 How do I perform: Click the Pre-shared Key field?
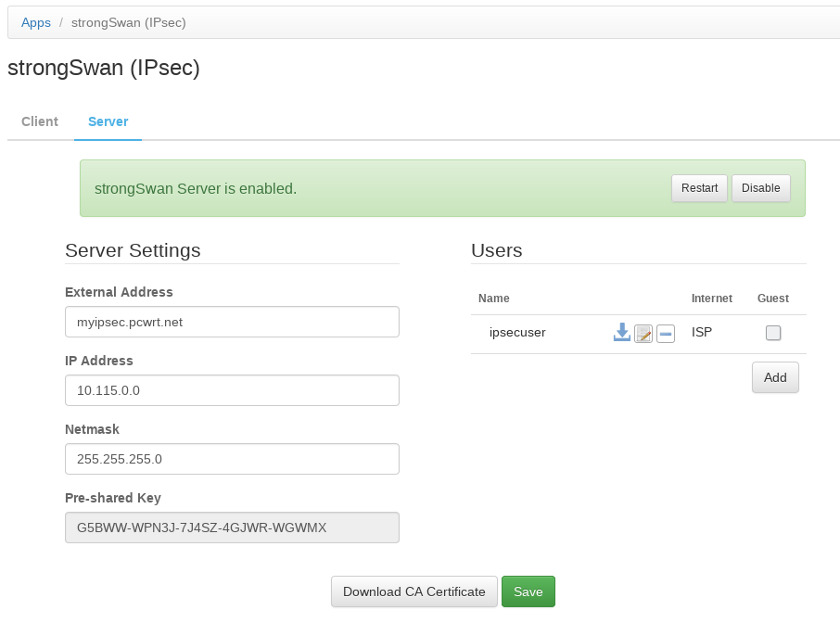[x=232, y=528]
